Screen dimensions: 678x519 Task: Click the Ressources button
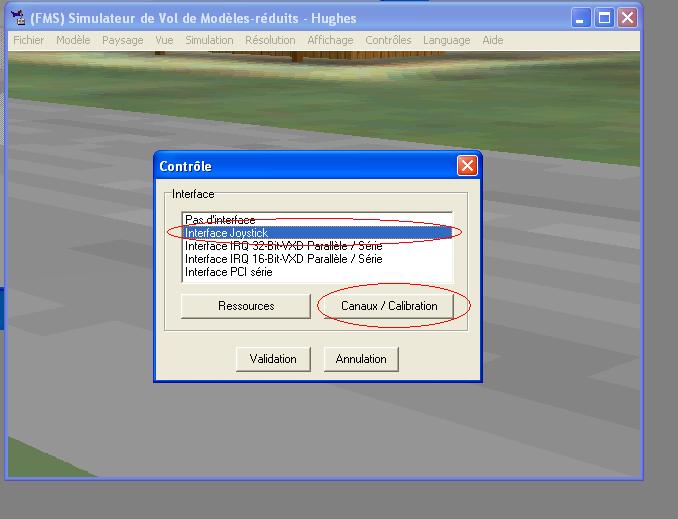(x=246, y=306)
